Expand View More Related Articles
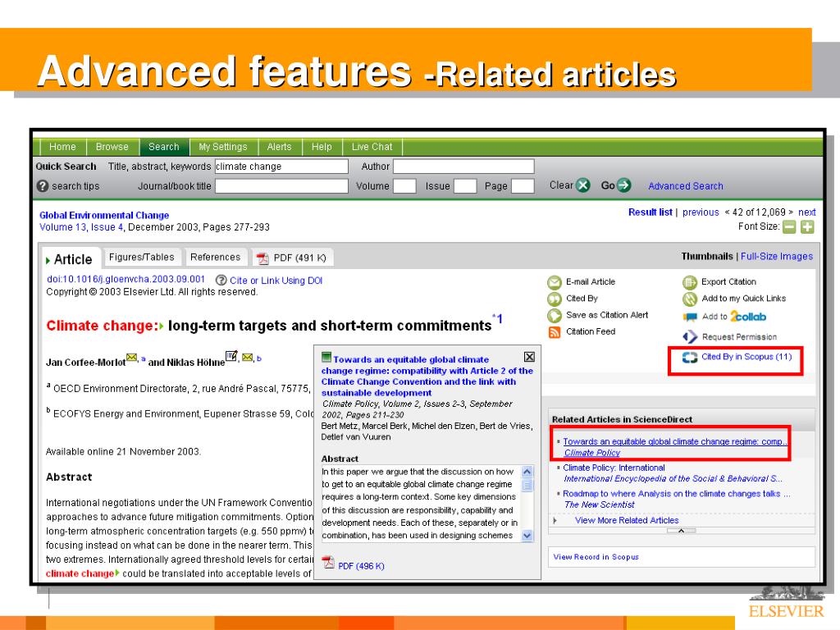Screen dimensions: 840x630 point(626,520)
